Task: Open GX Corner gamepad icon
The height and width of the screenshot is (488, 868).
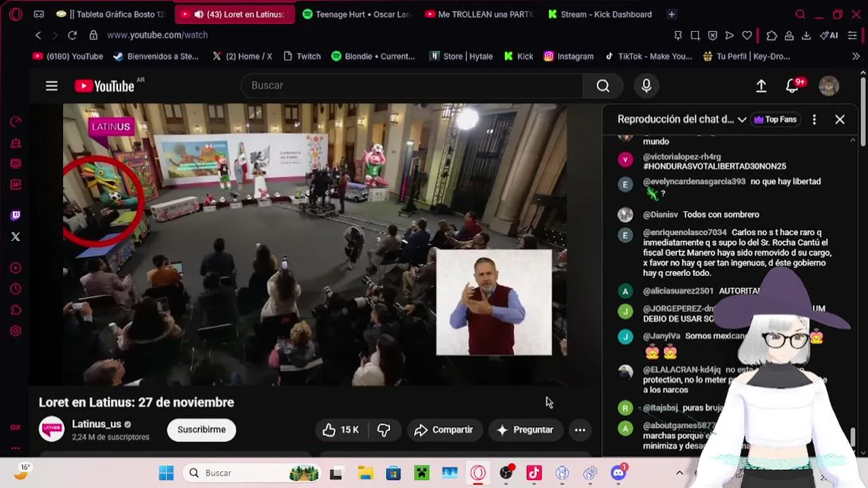Action: 39,14
